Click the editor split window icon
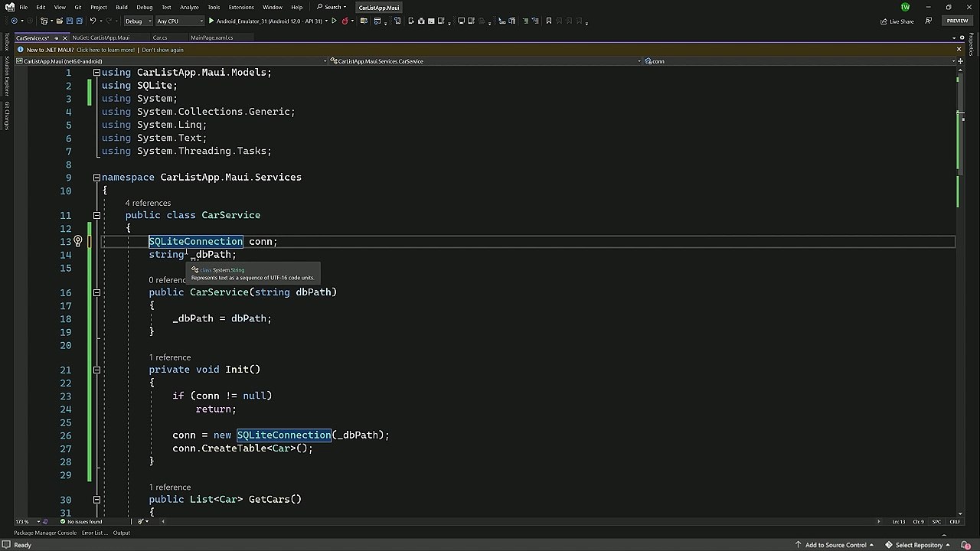Image resolution: width=980 pixels, height=551 pixels. point(959,60)
